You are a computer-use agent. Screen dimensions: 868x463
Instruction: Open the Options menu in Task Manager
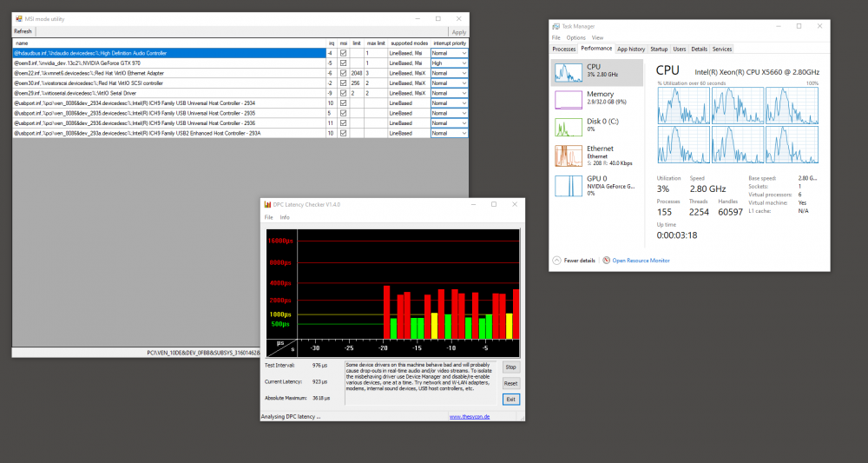coord(575,37)
